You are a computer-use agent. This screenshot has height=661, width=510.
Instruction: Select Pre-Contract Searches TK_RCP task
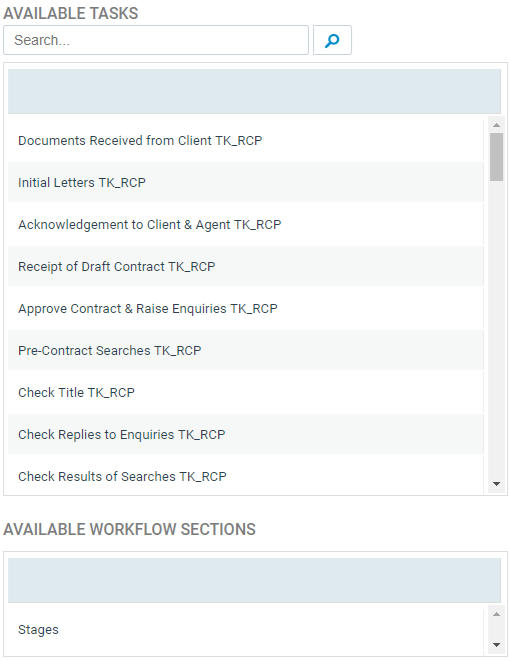tap(246, 351)
